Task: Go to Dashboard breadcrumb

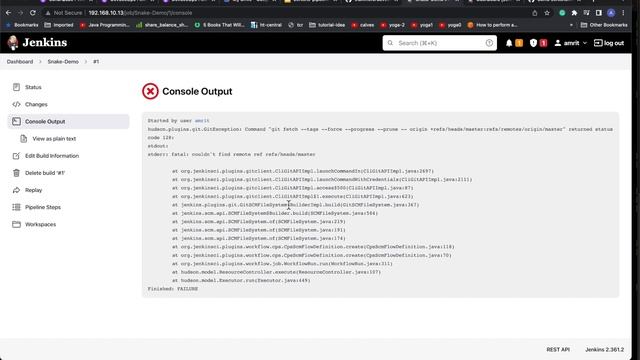Action: click(x=20, y=62)
